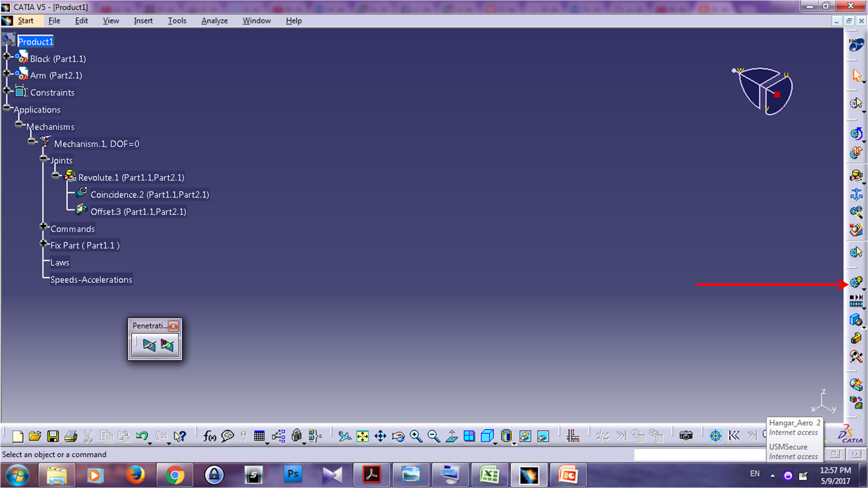Image resolution: width=868 pixels, height=488 pixels.
Task: Switch to isometric view cube icon
Action: coord(488,435)
